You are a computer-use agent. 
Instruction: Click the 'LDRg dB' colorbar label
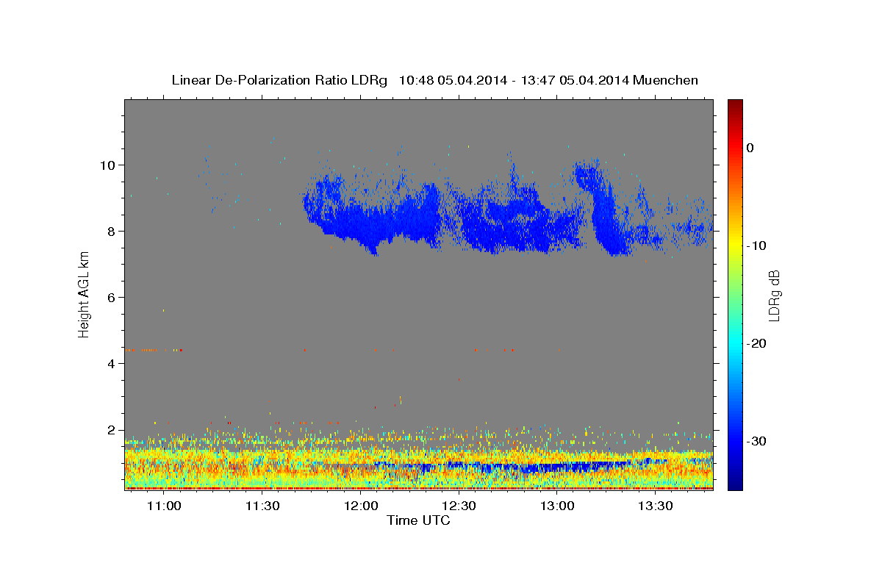point(774,295)
